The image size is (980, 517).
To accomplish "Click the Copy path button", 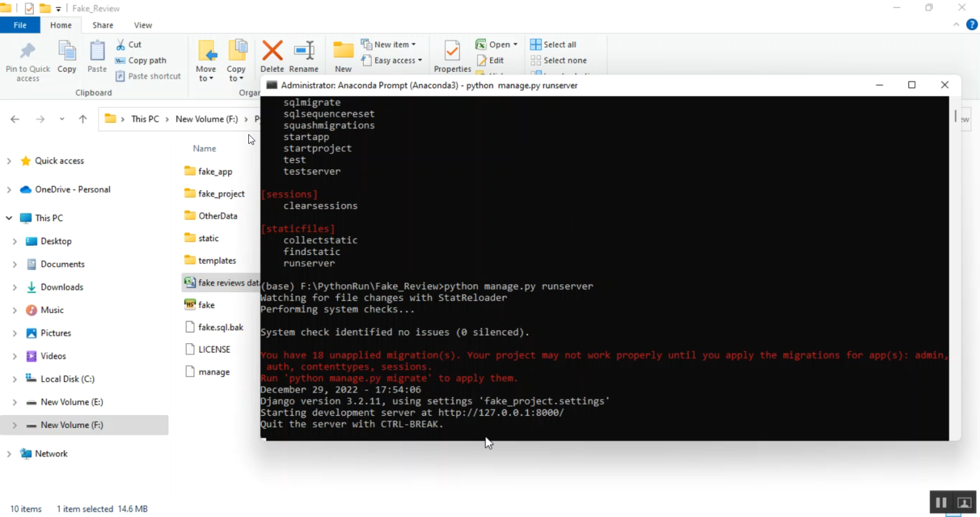I will click(x=141, y=60).
